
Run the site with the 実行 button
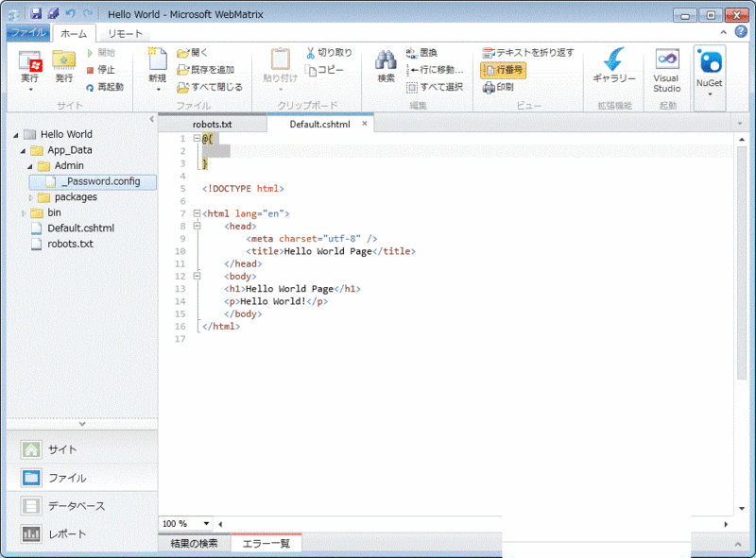pyautogui.click(x=28, y=66)
